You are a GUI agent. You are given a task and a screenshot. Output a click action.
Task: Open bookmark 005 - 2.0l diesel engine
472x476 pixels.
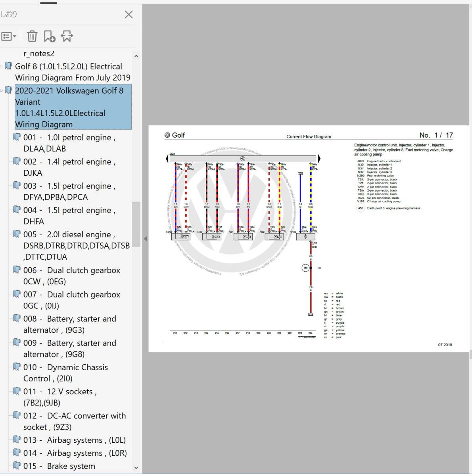click(77, 246)
